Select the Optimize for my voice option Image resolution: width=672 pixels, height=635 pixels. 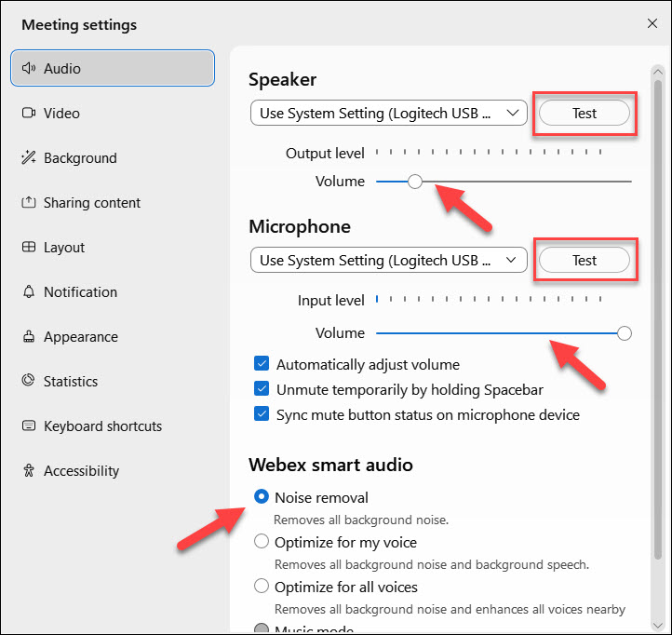tap(262, 542)
